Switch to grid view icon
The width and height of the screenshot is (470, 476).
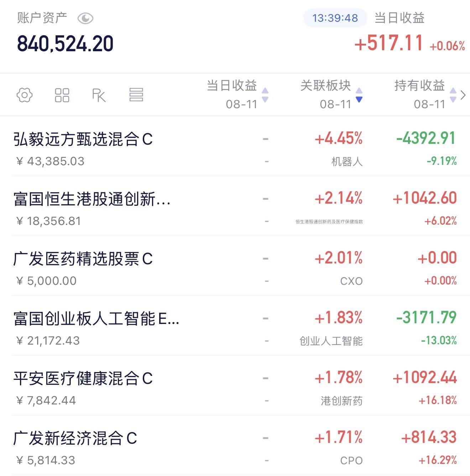[62, 95]
